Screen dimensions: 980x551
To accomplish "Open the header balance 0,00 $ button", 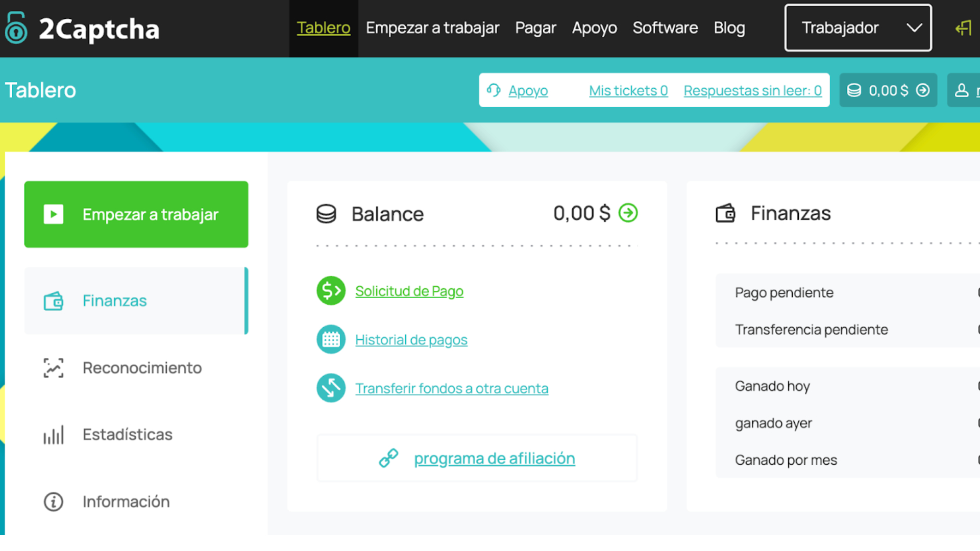I will click(x=888, y=90).
